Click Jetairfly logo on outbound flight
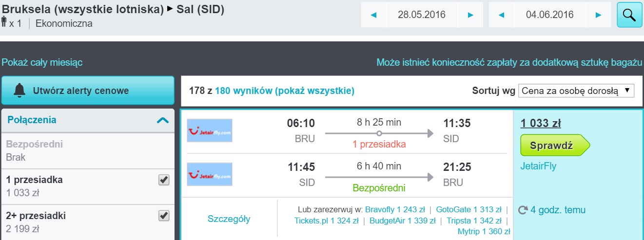644x240 pixels. (210, 130)
